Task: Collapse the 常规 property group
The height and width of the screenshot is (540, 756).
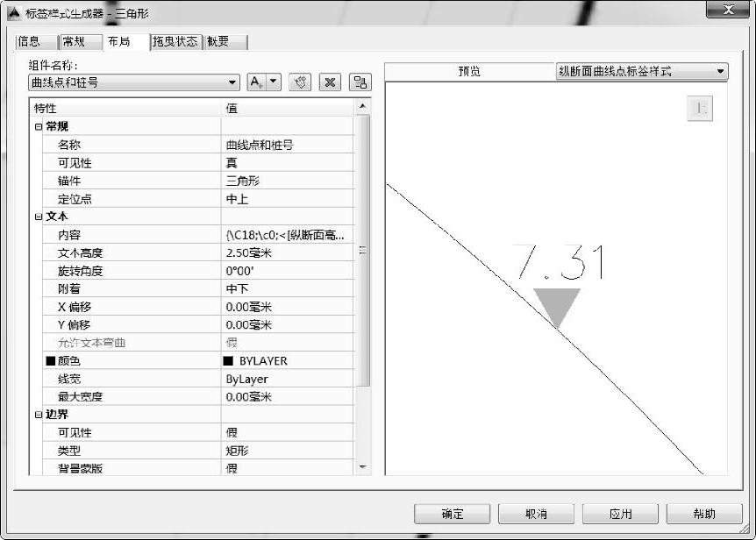Action: click(x=39, y=127)
